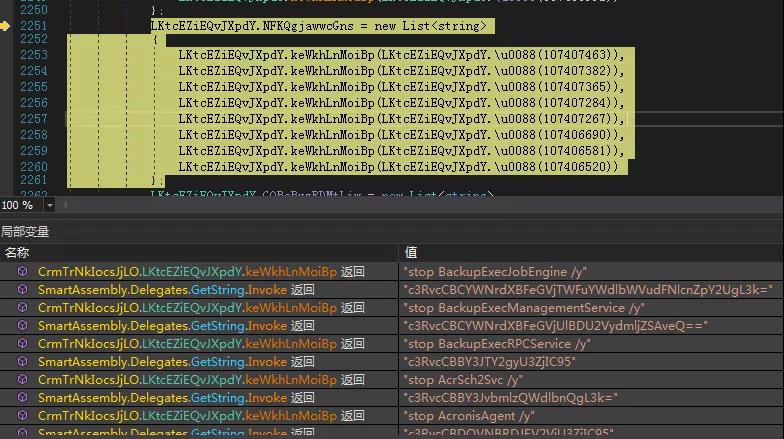Click the 107407463 argument on line 2253
The height and width of the screenshot is (439, 784).
(x=573, y=55)
